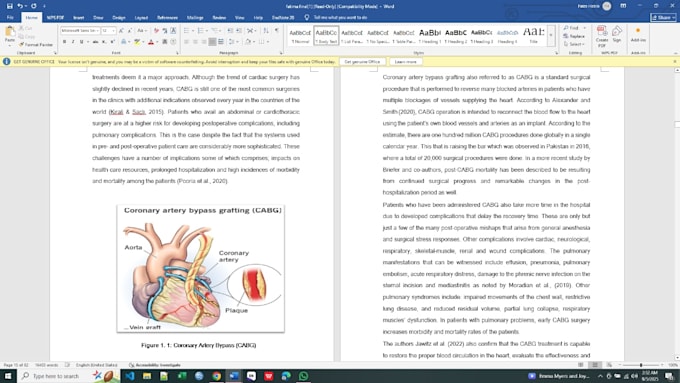680x383 pixels.
Task: Sort the selected text alphabetically
Action: click(x=266, y=30)
